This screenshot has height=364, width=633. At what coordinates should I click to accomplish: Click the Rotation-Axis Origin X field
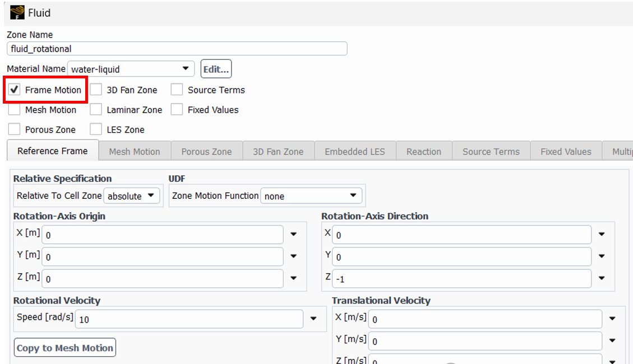[163, 235]
